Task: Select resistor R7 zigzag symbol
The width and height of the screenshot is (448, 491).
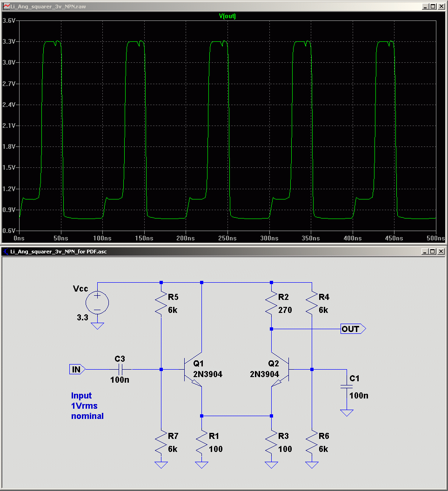Action: (161, 443)
